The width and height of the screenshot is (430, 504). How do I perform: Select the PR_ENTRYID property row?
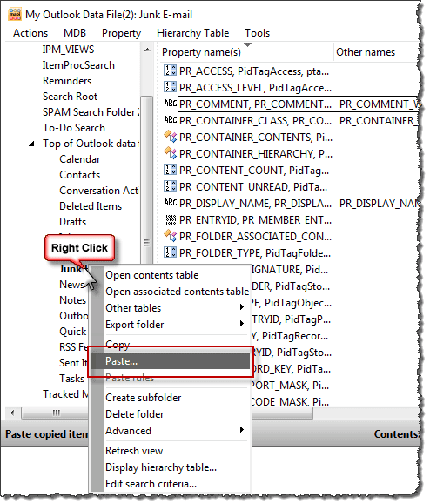256,220
